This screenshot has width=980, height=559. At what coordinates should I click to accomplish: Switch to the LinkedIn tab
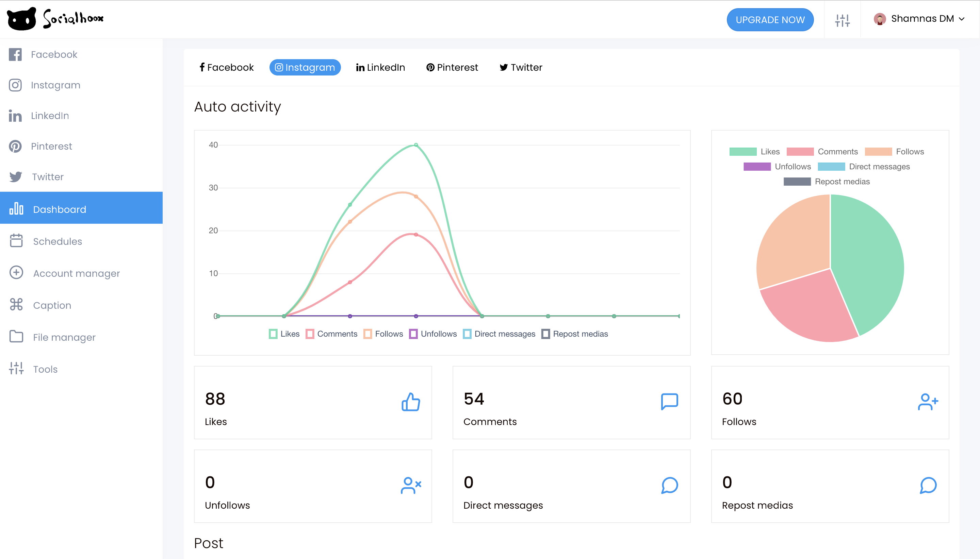(x=380, y=68)
